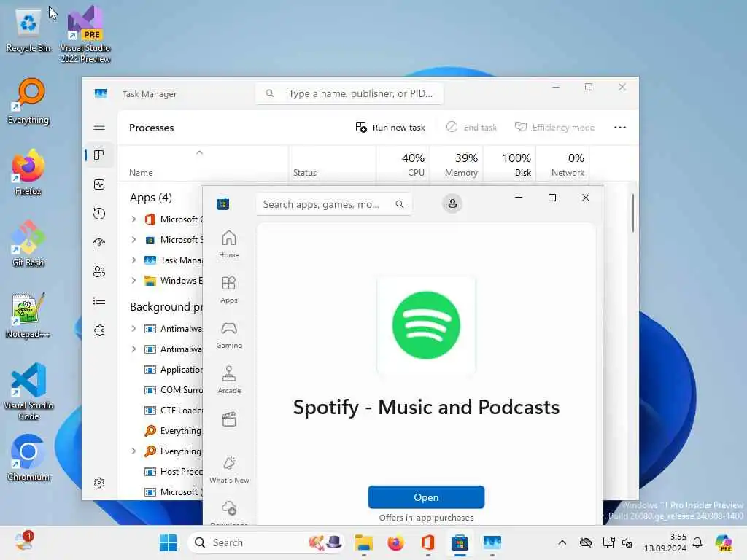
Task: Click the taskbar Search box
Action: click(x=266, y=542)
